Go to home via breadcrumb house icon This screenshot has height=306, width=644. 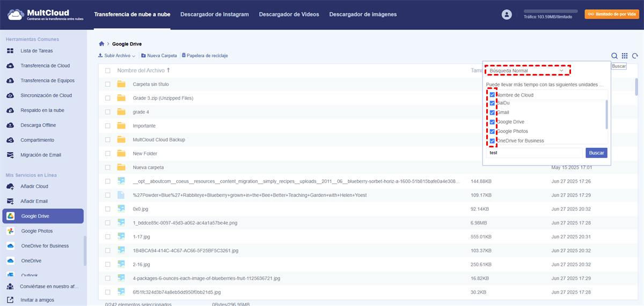point(101,43)
